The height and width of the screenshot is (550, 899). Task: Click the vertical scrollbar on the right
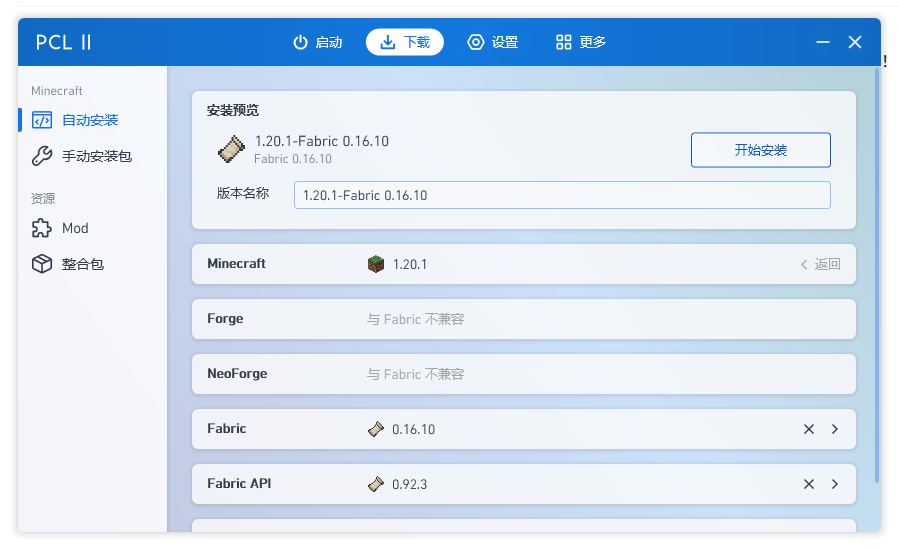pos(877,275)
